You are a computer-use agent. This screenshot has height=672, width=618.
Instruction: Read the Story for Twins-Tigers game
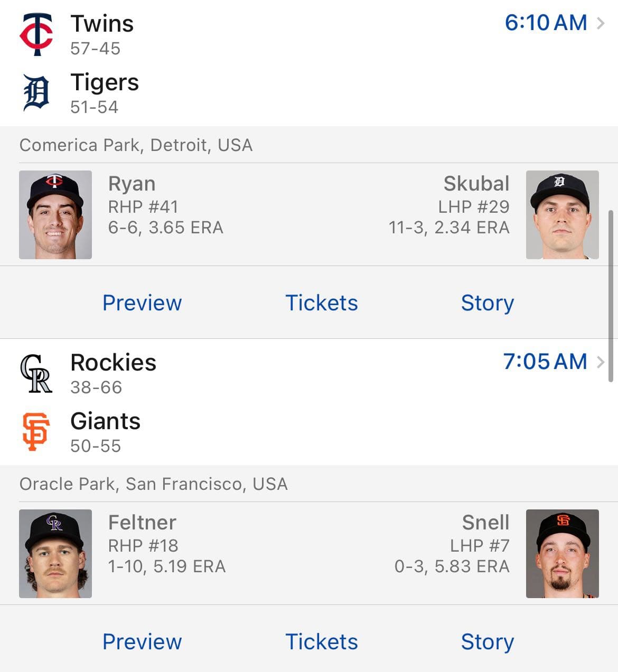tap(487, 303)
